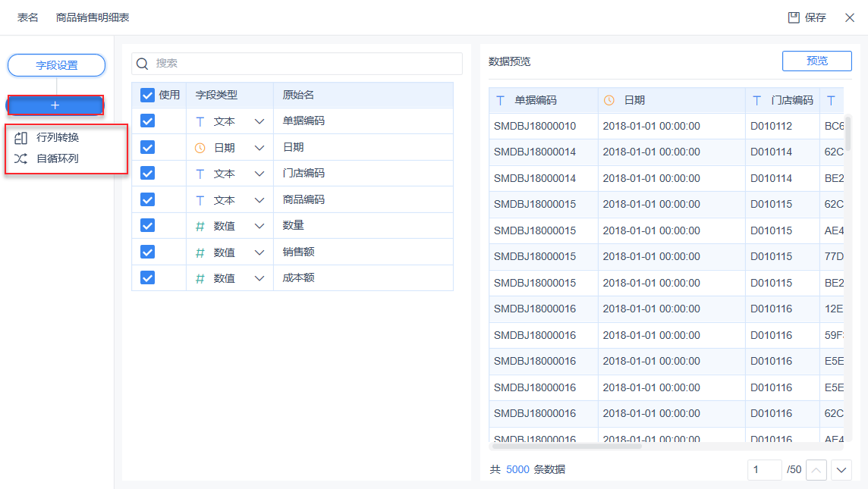Uncheck the 数量 field checkbox

147,226
